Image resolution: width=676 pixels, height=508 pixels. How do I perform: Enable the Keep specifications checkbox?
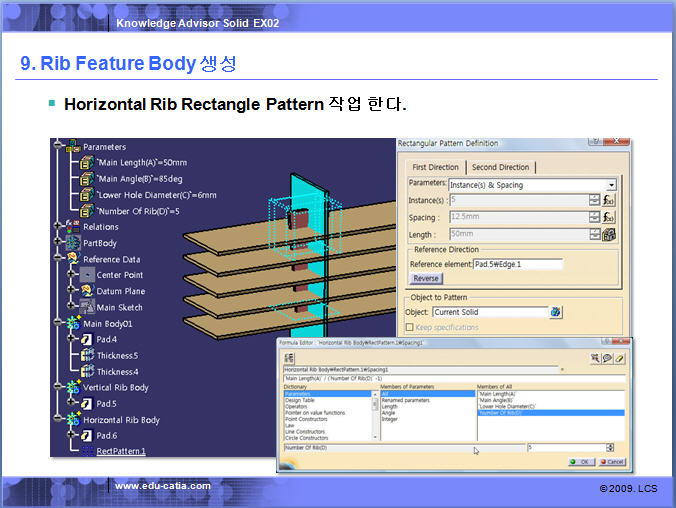409,328
